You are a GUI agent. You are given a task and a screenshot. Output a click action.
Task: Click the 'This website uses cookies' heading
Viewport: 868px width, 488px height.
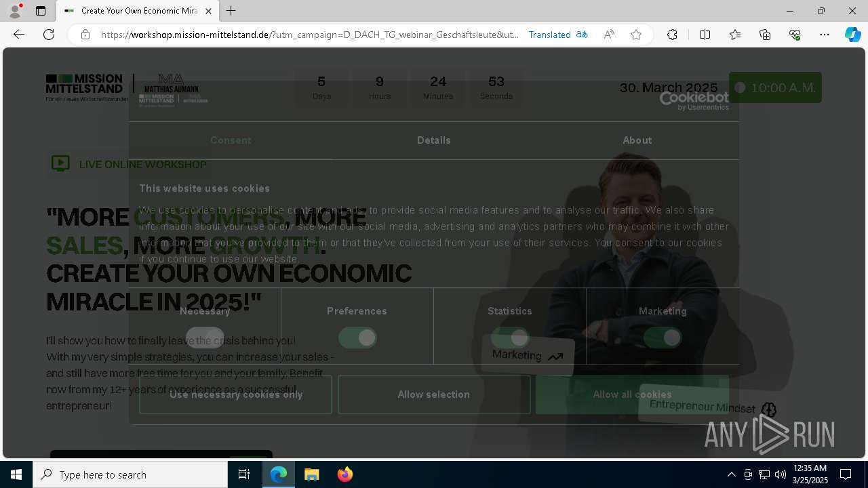click(205, 188)
